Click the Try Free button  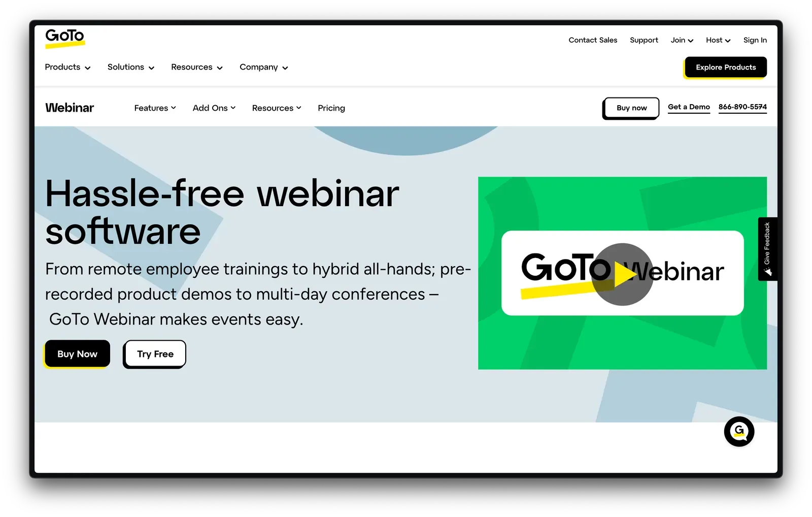[x=154, y=354]
